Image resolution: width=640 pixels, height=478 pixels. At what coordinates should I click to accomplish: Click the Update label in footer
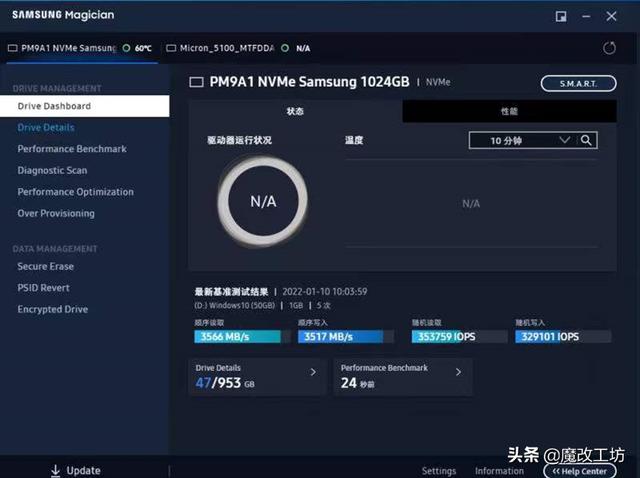[83, 471]
